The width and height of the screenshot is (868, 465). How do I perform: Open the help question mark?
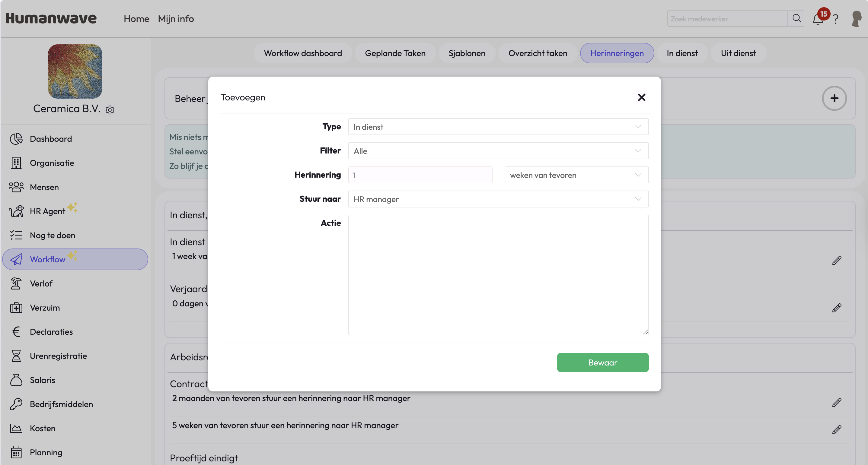click(836, 19)
